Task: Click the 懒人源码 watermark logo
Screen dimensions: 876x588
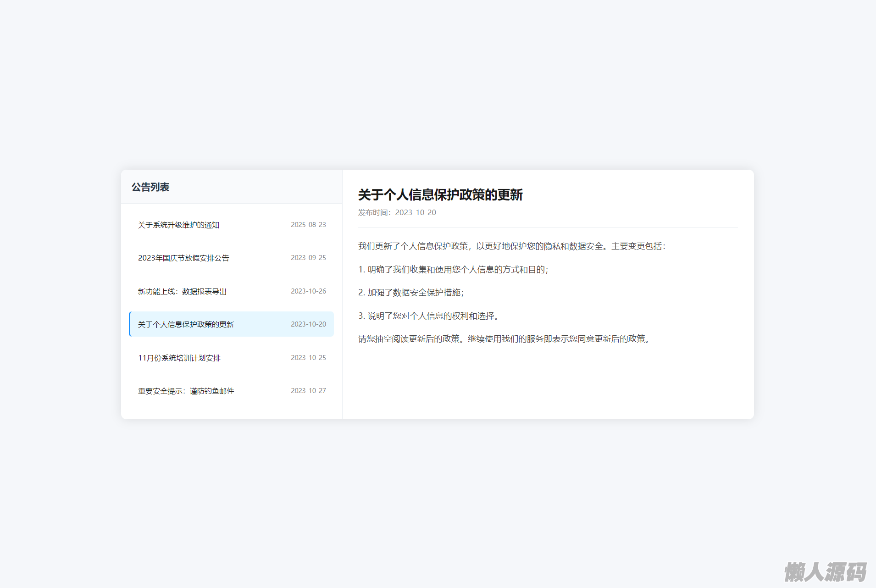Action: click(x=825, y=572)
